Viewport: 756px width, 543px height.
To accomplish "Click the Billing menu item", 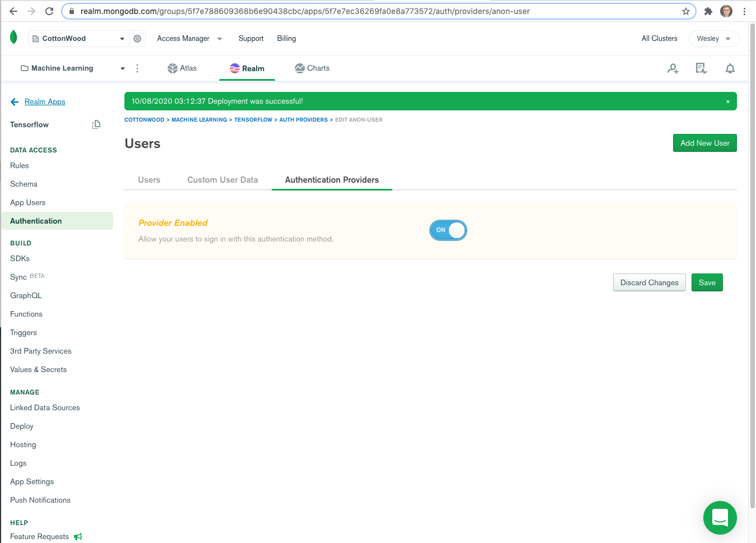I will [x=286, y=39].
